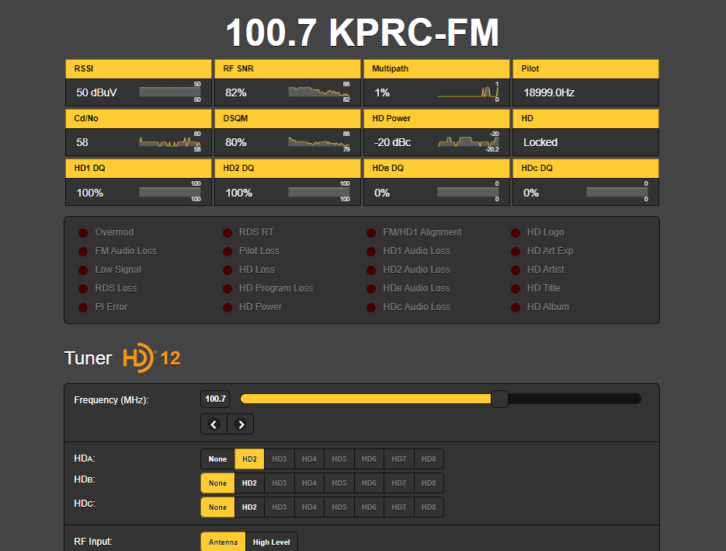Select HD3 in the HDC row
The width and height of the screenshot is (726, 551).
coord(279,507)
